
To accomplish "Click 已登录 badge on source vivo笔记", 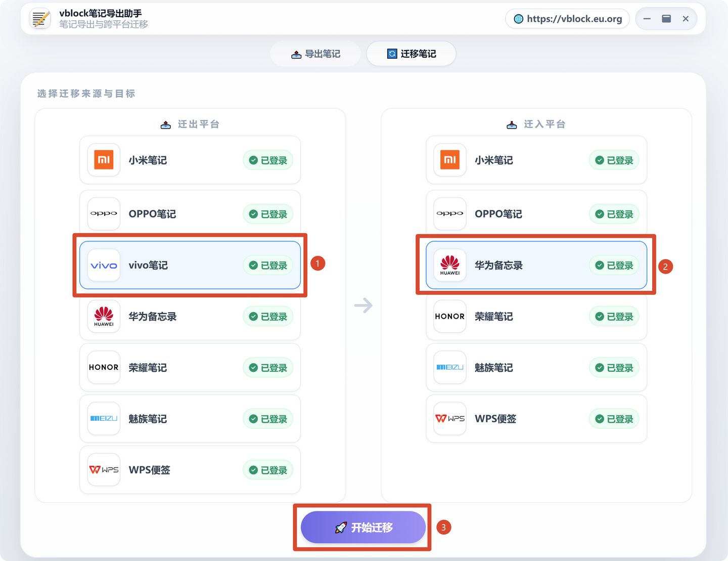I will point(268,266).
